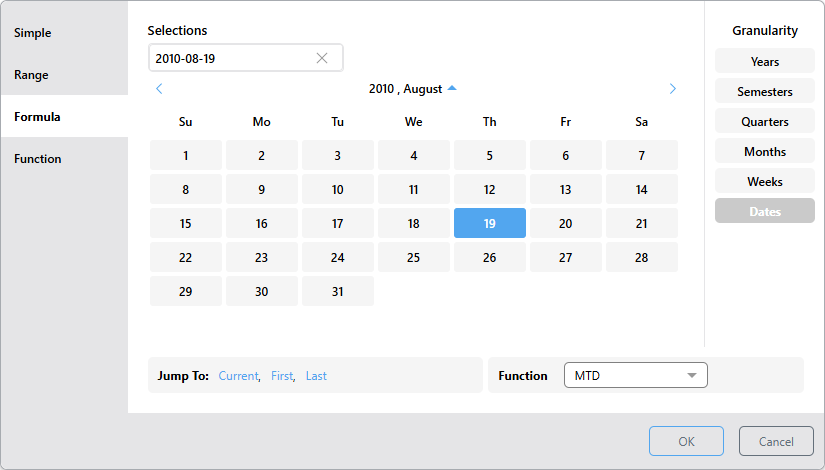The width and height of the screenshot is (825, 470).
Task: Click the Cancel button
Action: 776,441
